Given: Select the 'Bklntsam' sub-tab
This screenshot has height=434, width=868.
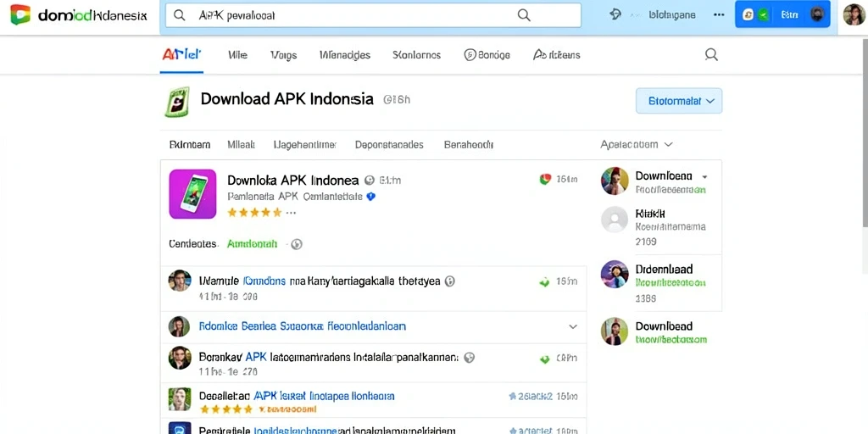Looking at the screenshot, I should pos(189,144).
